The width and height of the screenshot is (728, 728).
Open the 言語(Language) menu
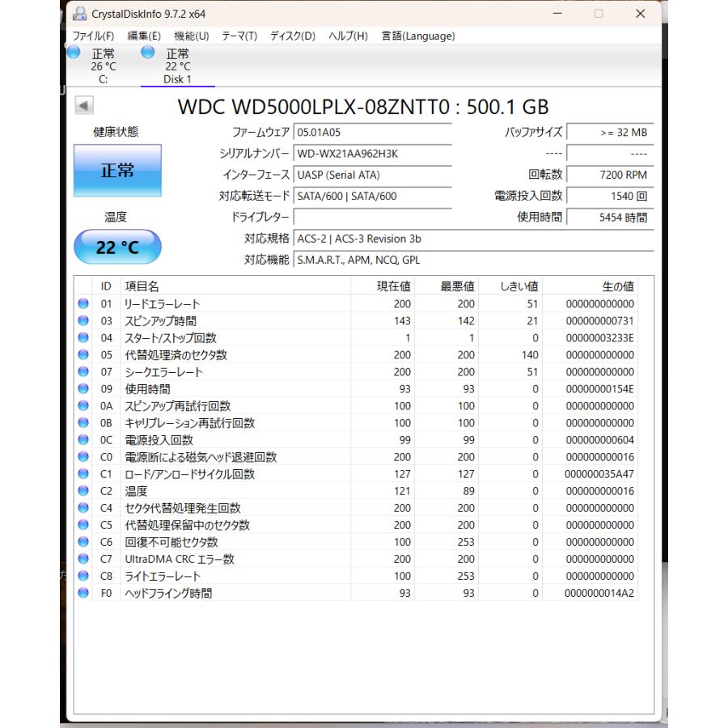[x=417, y=36]
